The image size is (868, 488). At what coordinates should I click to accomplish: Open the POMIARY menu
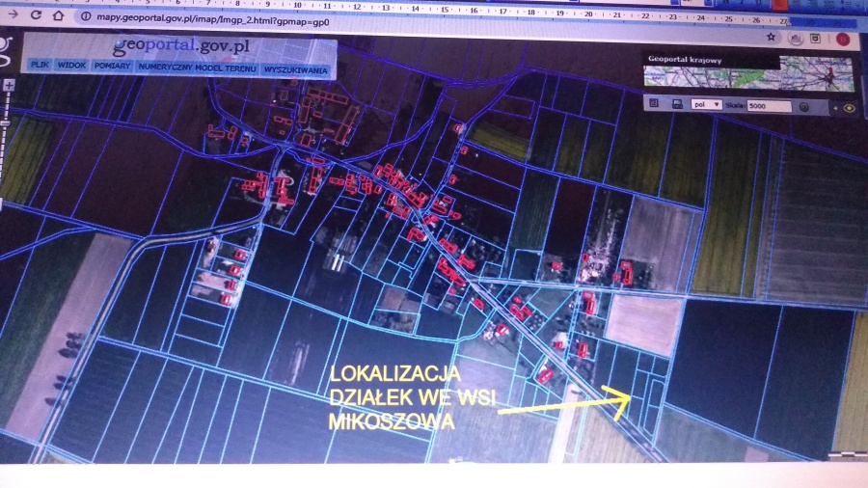coord(113,66)
